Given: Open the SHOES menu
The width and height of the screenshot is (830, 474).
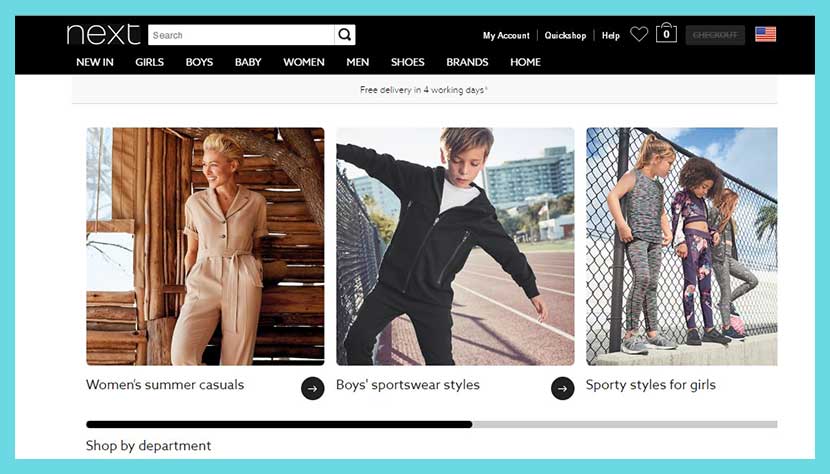Looking at the screenshot, I should pos(408,62).
